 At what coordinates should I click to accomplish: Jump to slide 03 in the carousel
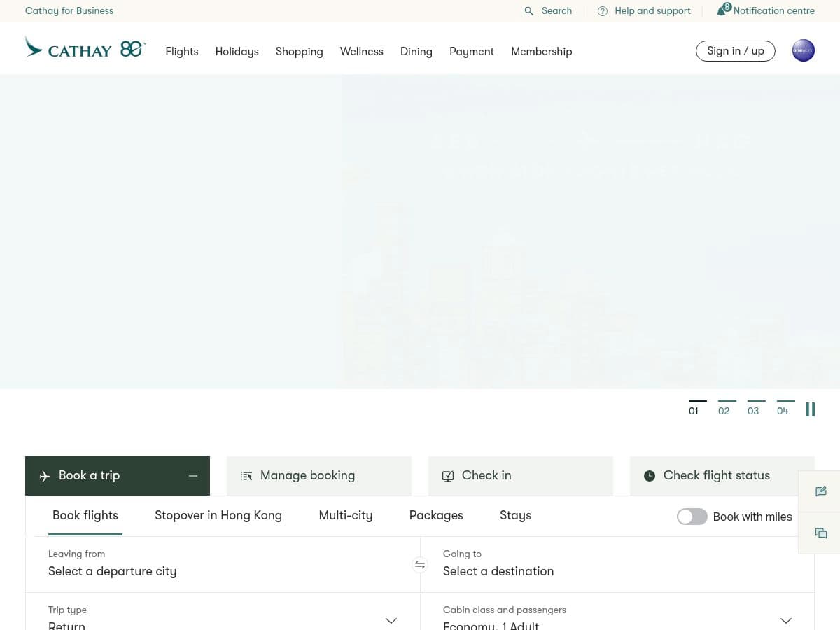(755, 411)
